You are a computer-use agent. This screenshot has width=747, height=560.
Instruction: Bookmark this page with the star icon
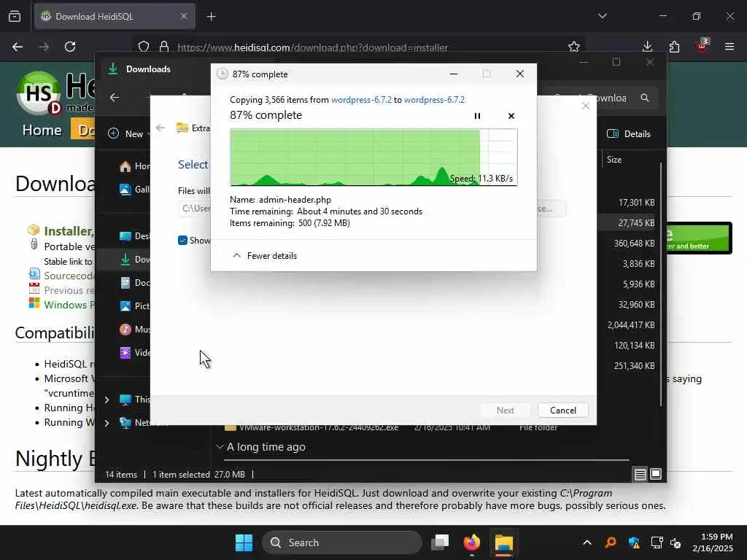coord(574,47)
